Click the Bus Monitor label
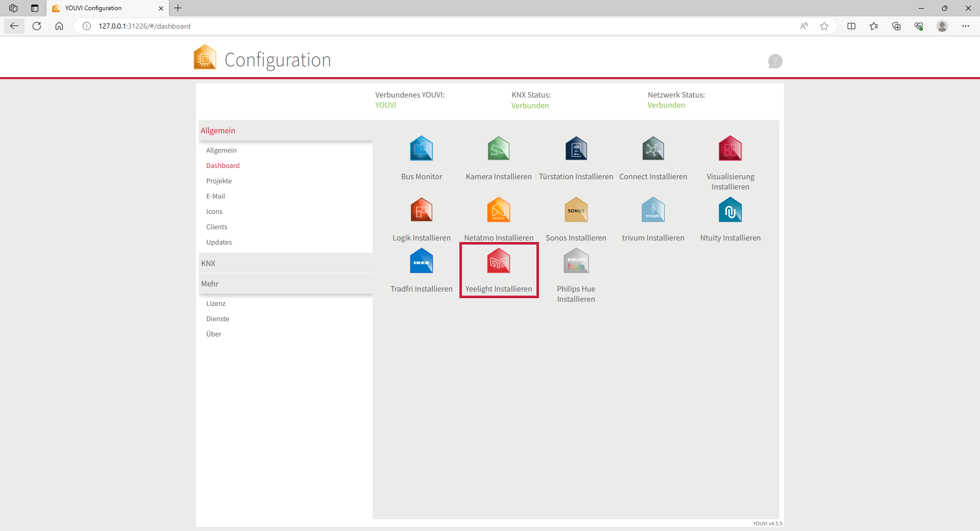Screen dimensions: 980x531 coord(422,177)
